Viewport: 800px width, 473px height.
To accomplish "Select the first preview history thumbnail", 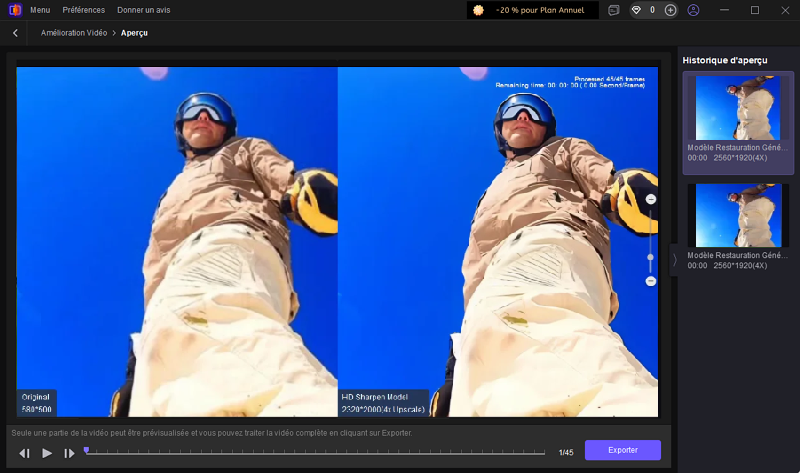I will [737, 108].
